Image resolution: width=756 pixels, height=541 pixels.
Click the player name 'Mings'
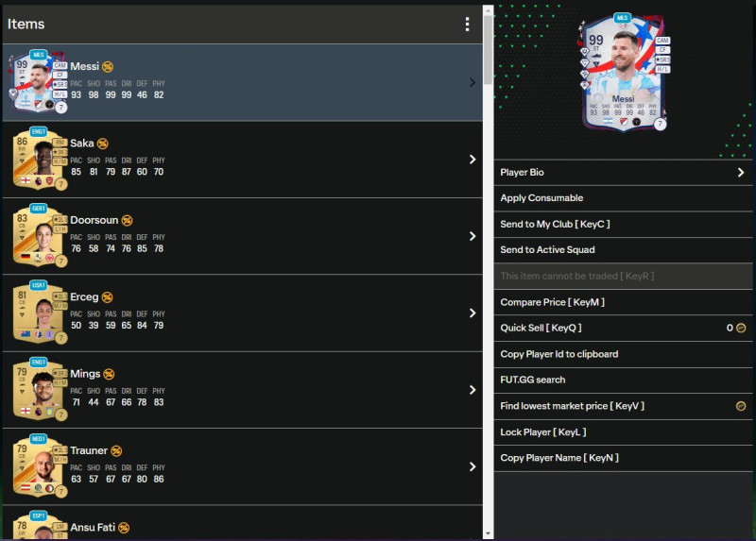click(85, 374)
